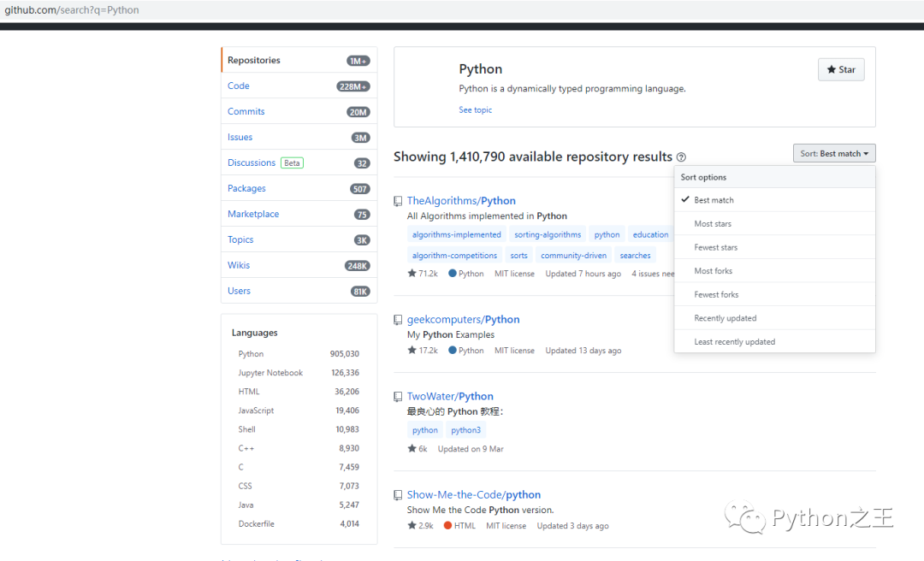Click the algorithms-implemented topic tag
The height and width of the screenshot is (561, 924).
click(457, 234)
